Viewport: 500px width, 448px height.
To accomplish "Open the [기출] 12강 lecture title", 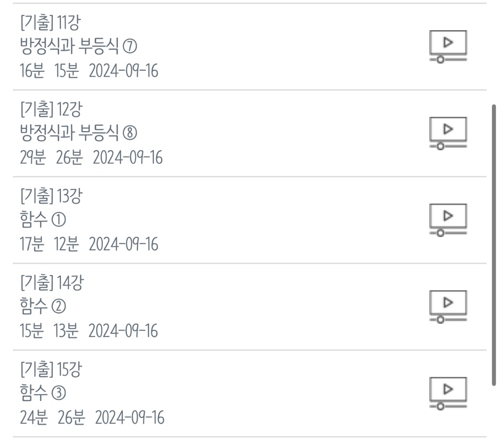I will [51, 109].
